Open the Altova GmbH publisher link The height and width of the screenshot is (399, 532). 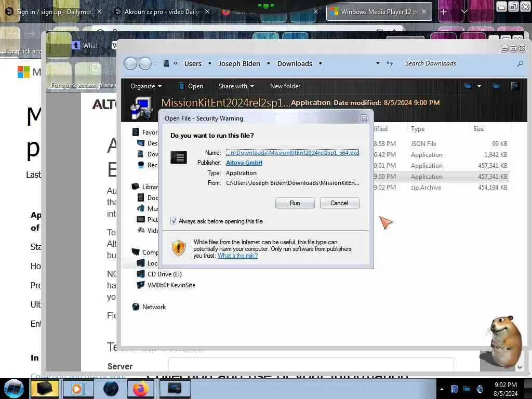click(x=244, y=163)
